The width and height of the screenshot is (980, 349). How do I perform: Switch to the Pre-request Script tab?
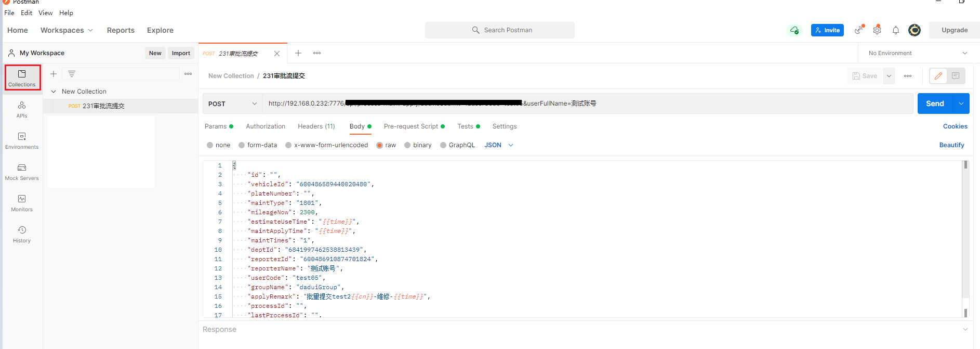pos(414,126)
